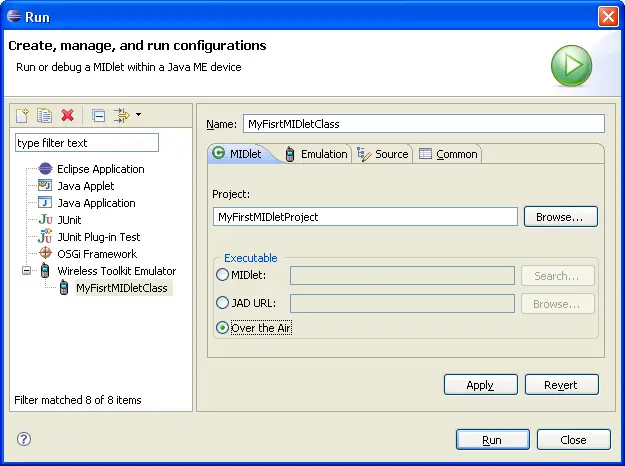Screen dimensions: 625x466
Task: Choose the JAD URL radio option
Action: click(x=223, y=303)
